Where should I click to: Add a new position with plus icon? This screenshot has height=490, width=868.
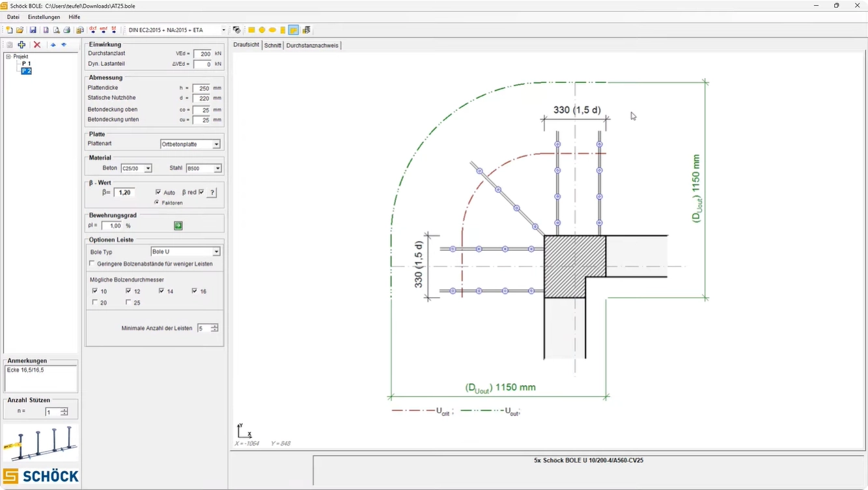[x=21, y=45]
